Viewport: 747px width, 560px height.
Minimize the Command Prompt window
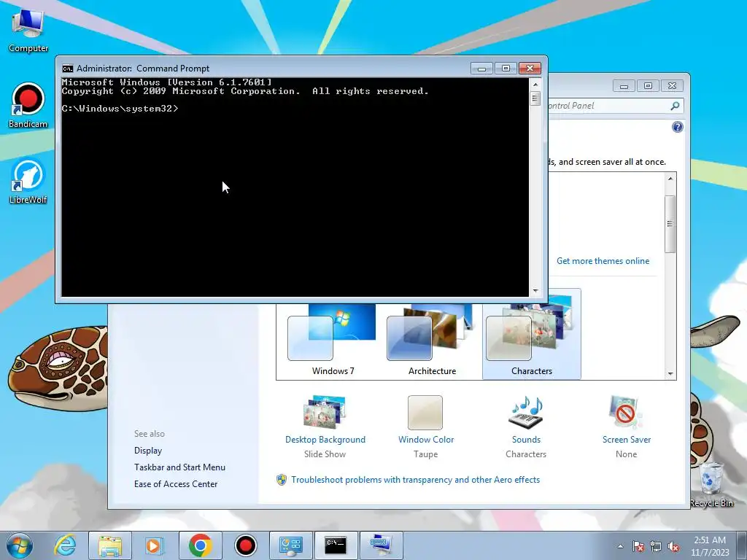click(x=481, y=69)
